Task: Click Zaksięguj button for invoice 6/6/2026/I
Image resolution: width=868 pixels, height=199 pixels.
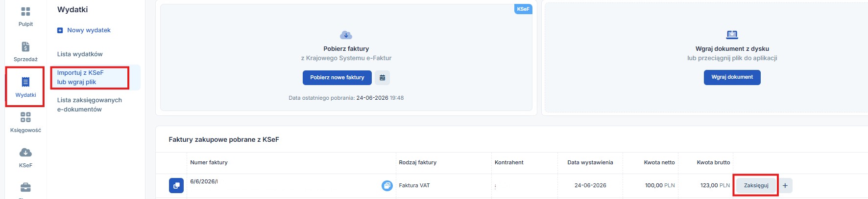Action: coord(756,186)
